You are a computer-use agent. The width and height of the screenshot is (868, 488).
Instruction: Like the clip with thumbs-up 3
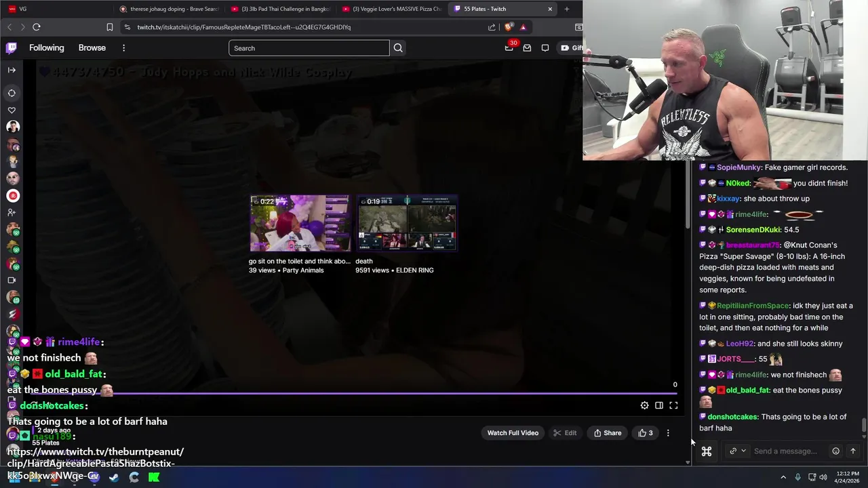[645, 433]
